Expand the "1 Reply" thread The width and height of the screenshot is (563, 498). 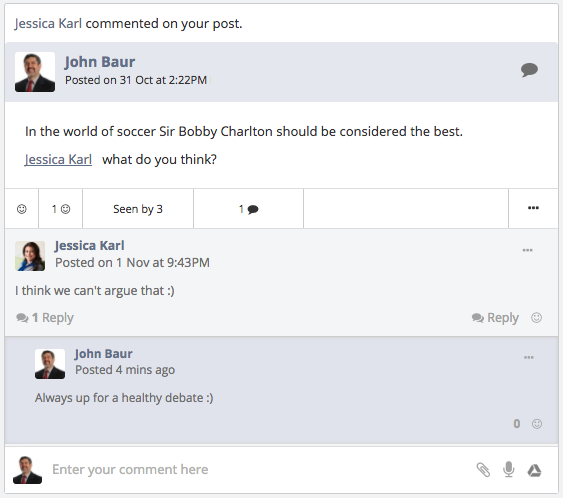pyautogui.click(x=45, y=317)
